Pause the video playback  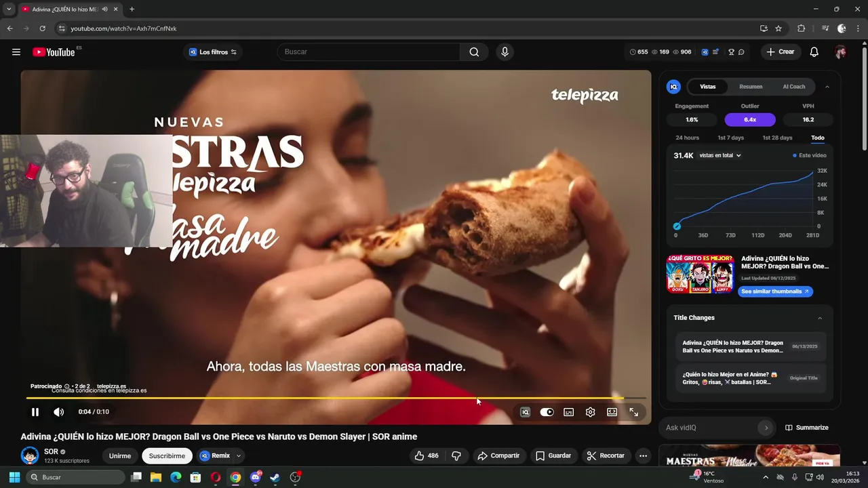[35, 412]
